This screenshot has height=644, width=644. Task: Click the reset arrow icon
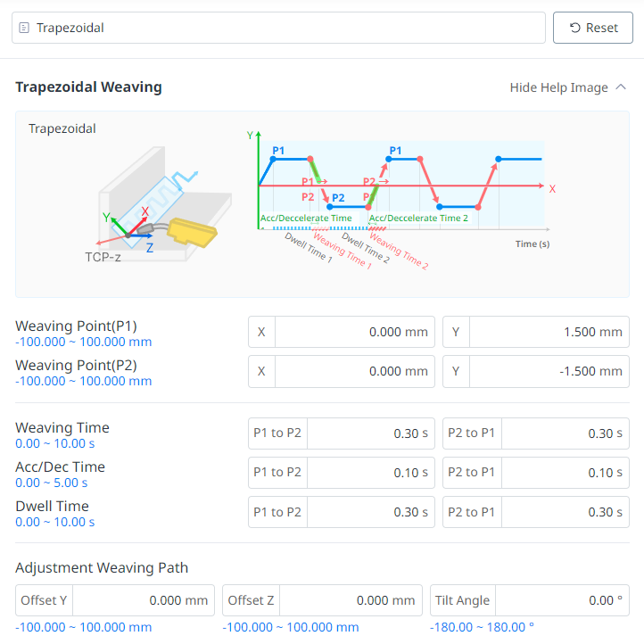575,28
